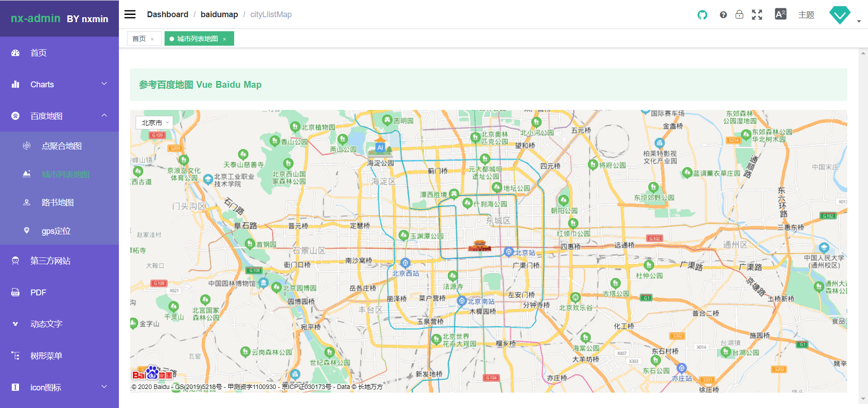Select the 城市列表地图 tab
Image resolution: width=868 pixels, height=408 pixels.
pos(198,39)
